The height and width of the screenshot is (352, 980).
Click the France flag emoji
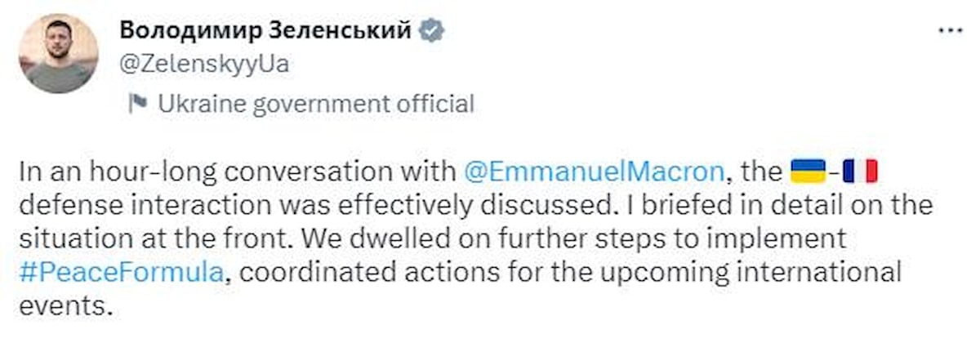pos(859,172)
